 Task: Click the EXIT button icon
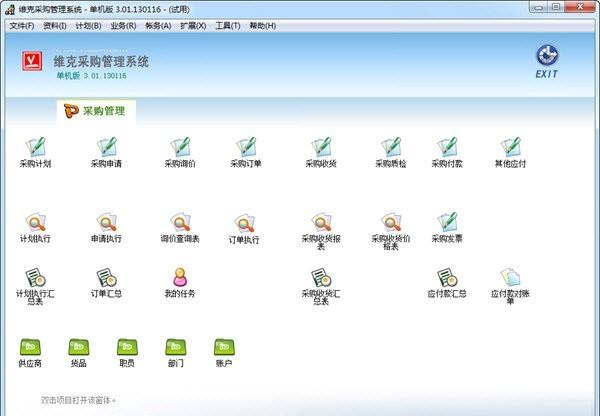[547, 62]
